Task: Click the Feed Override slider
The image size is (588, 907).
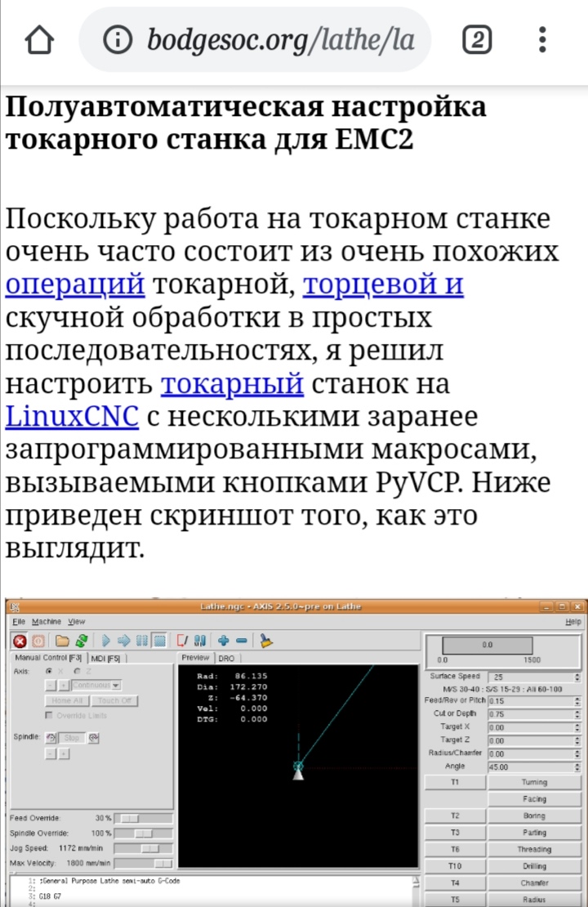Action: click(x=144, y=819)
